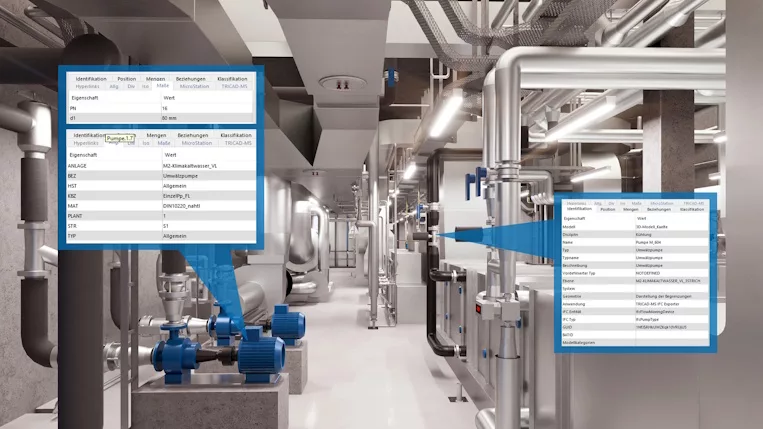Click value IfcPumpType in right panel
763x429 pixels.
coord(647,320)
